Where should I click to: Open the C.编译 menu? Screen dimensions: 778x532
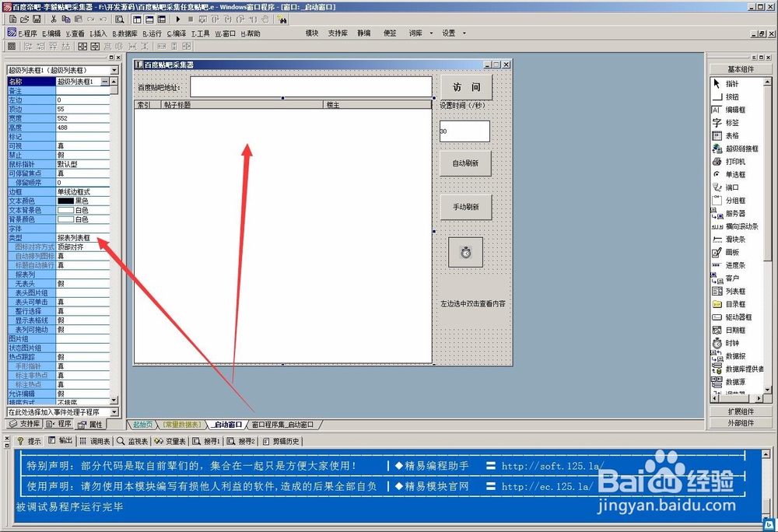(176, 33)
